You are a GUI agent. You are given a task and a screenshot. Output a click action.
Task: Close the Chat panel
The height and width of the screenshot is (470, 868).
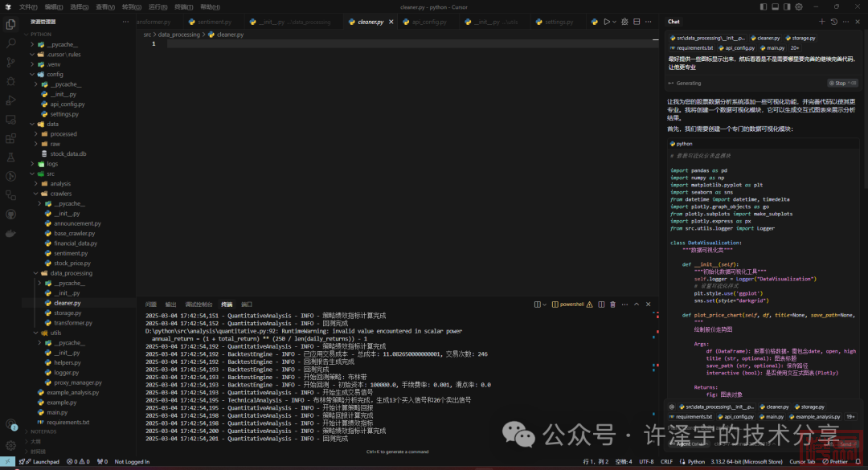(858, 22)
